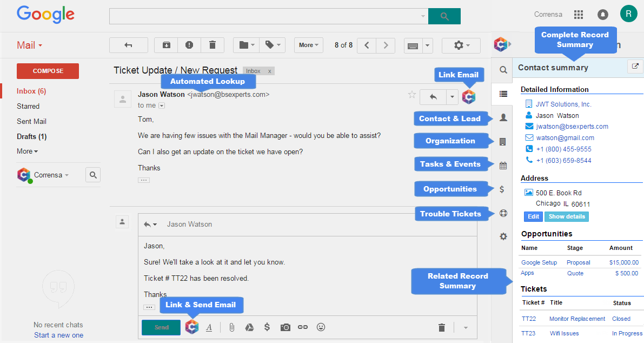
Task: Open the contact person icon in Corrensa sidebar
Action: 503,117
